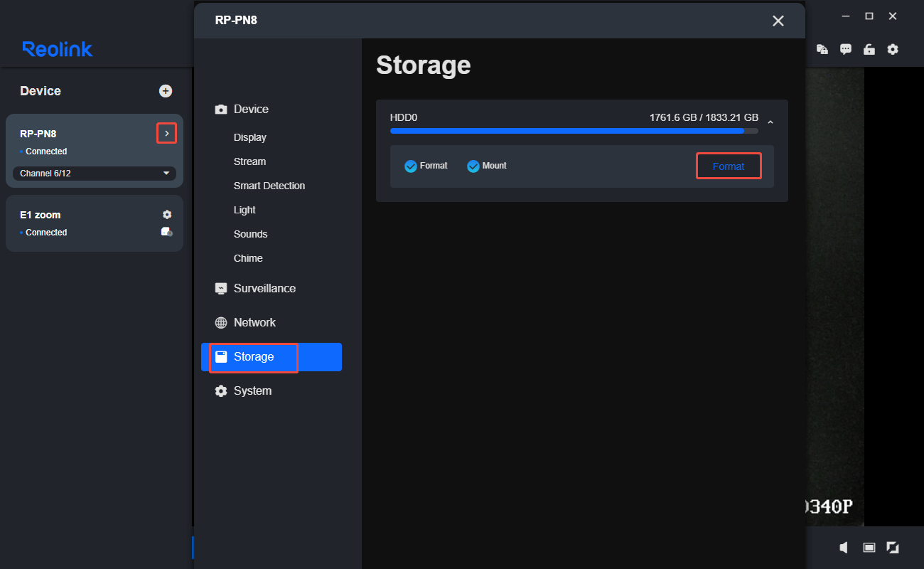Click the add device plus icon
This screenshot has width=924, height=569.
(x=166, y=91)
